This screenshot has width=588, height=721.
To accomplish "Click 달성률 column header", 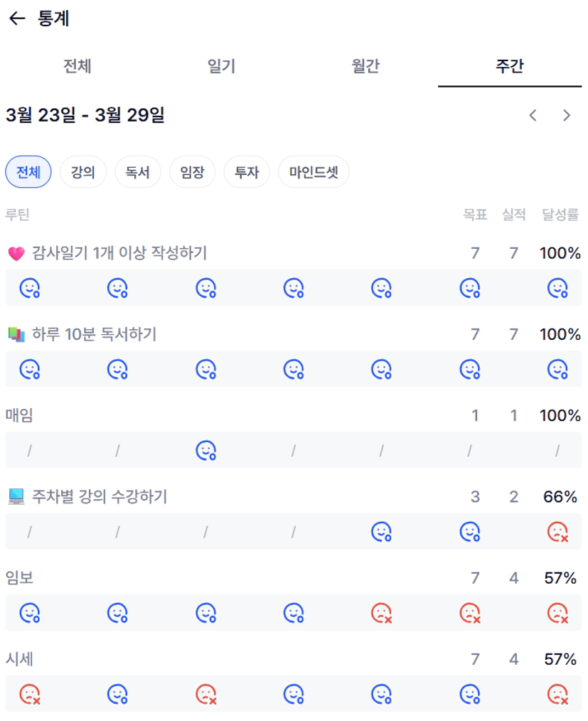I will (x=560, y=215).
